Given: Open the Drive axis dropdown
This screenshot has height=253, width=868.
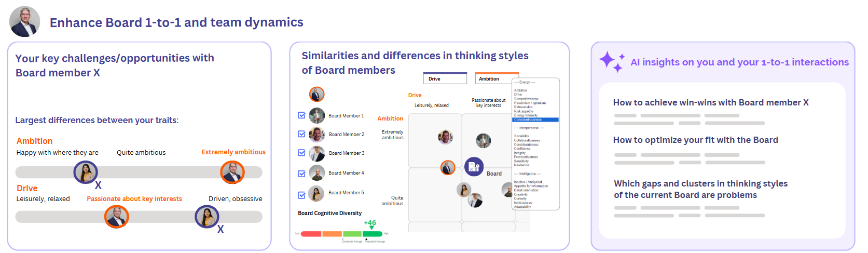Looking at the screenshot, I should tap(445, 79).
